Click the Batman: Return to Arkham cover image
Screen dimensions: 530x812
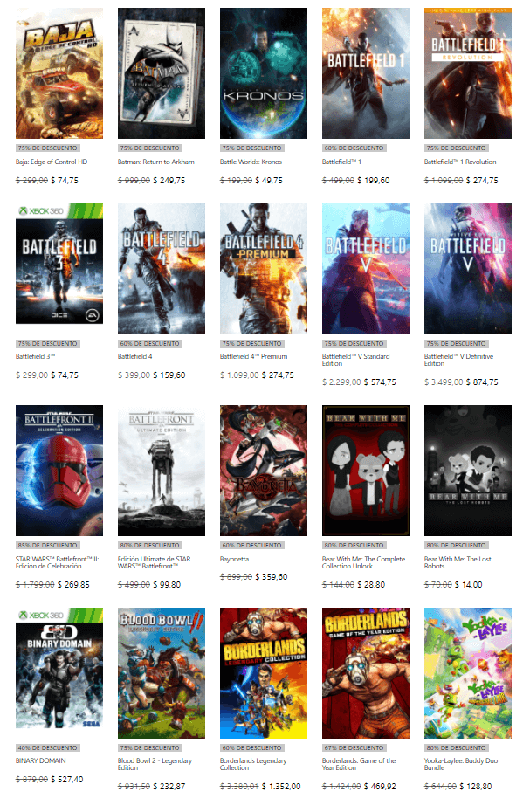(x=162, y=73)
